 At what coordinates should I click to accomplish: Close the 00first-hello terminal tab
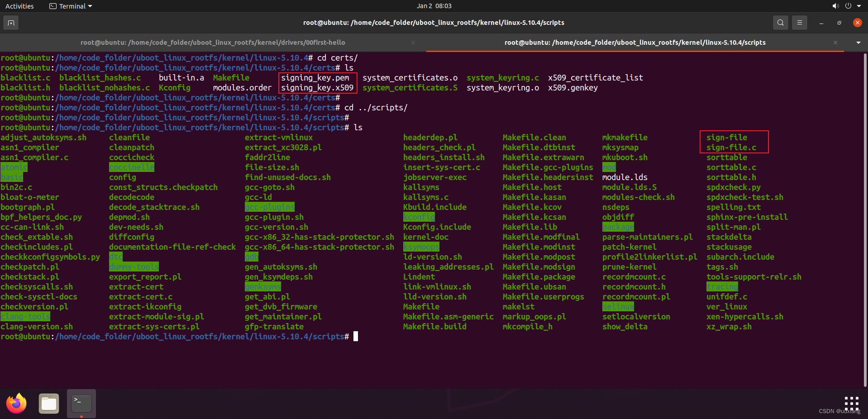pos(413,43)
